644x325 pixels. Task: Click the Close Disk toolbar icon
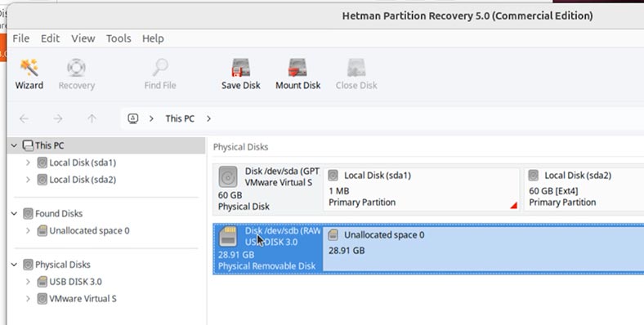tap(356, 73)
